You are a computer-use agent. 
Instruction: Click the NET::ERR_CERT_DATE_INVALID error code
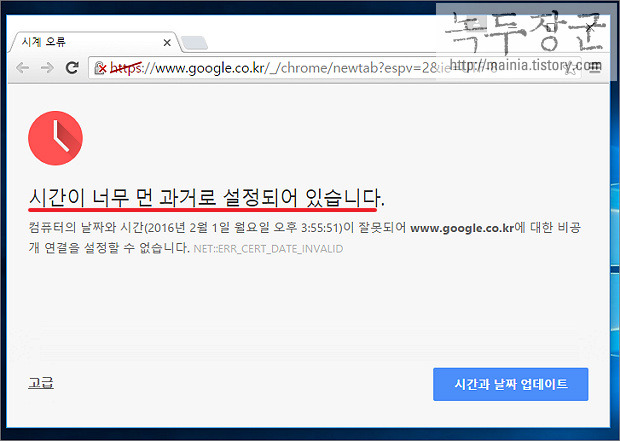coord(268,249)
